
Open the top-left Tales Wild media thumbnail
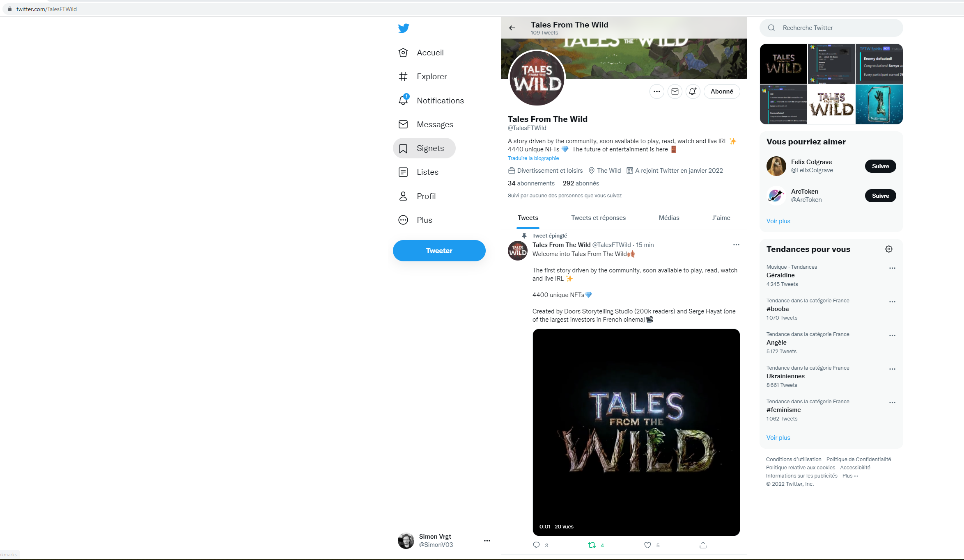click(783, 64)
